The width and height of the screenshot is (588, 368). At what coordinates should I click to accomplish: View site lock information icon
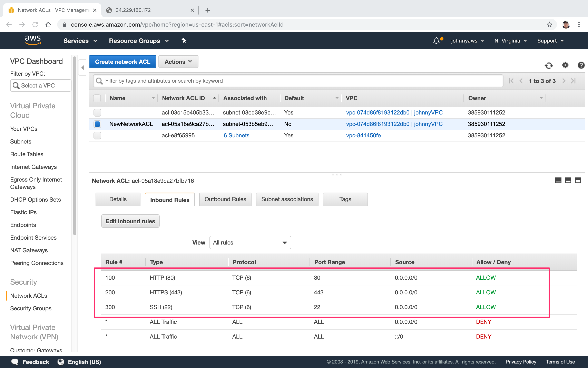click(64, 25)
